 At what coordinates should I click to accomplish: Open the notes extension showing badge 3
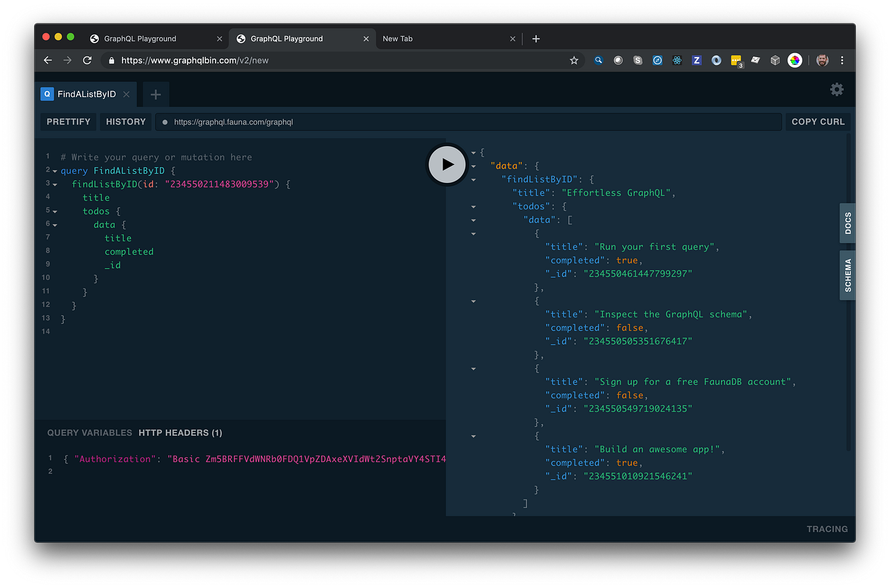736,60
